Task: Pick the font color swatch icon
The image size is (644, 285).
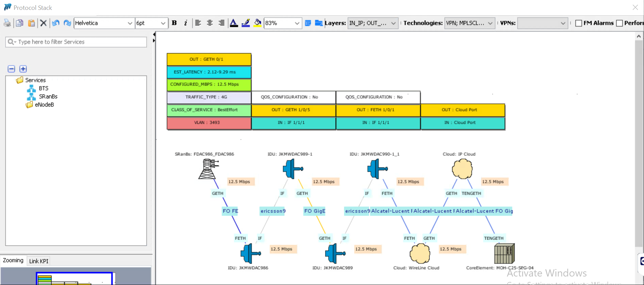Action: tap(234, 23)
